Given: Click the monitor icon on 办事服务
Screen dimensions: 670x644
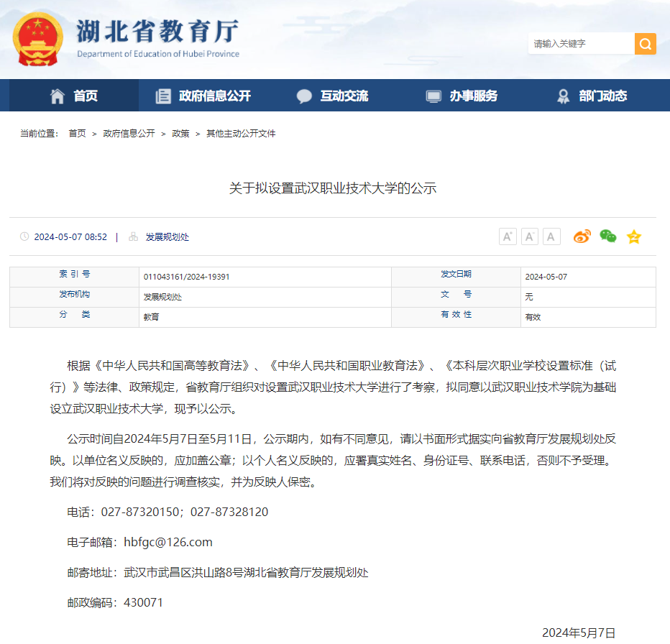Looking at the screenshot, I should [x=432, y=95].
